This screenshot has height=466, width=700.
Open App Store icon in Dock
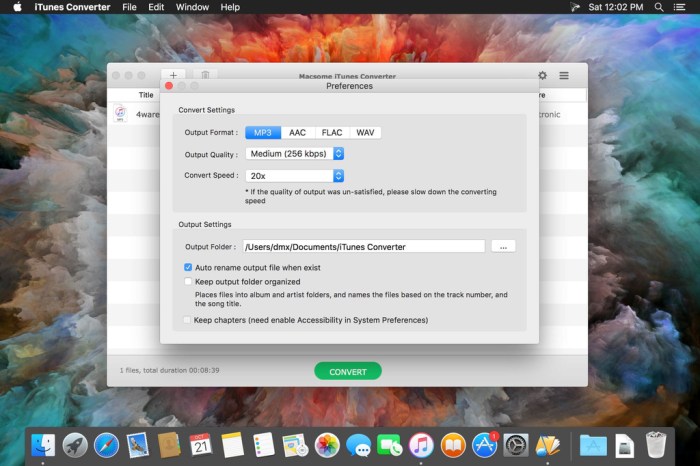pos(485,445)
